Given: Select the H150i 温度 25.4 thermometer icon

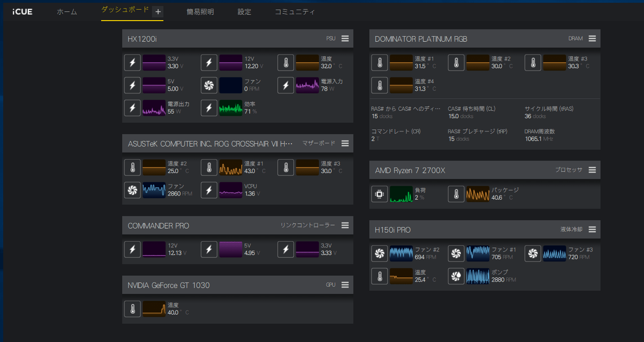Looking at the screenshot, I should (x=379, y=276).
